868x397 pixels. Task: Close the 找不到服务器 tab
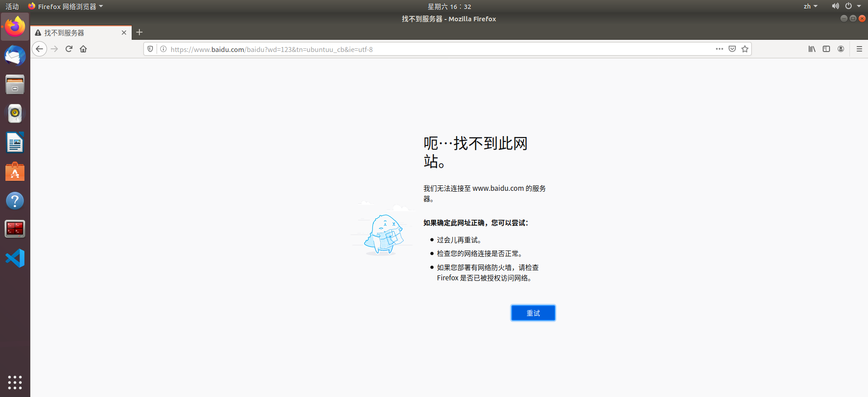[124, 33]
